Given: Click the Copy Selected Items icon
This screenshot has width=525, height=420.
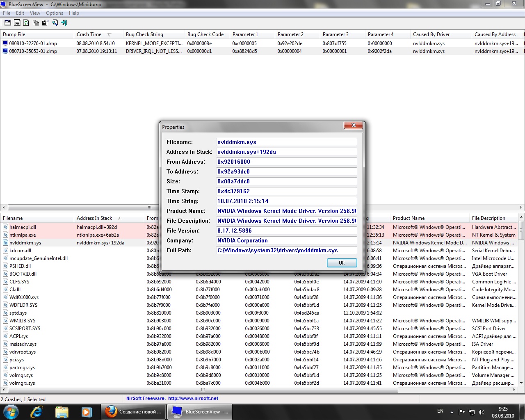Looking at the screenshot, I should click(36, 23).
